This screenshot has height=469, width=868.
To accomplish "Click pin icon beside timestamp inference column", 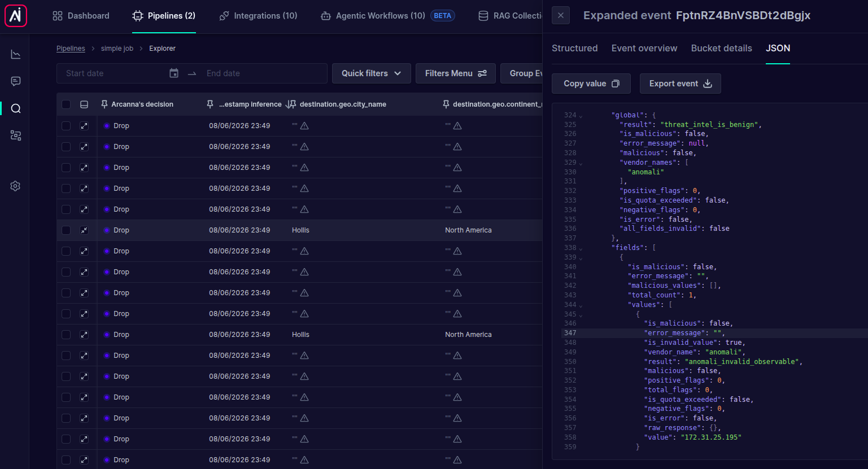I will [210, 104].
